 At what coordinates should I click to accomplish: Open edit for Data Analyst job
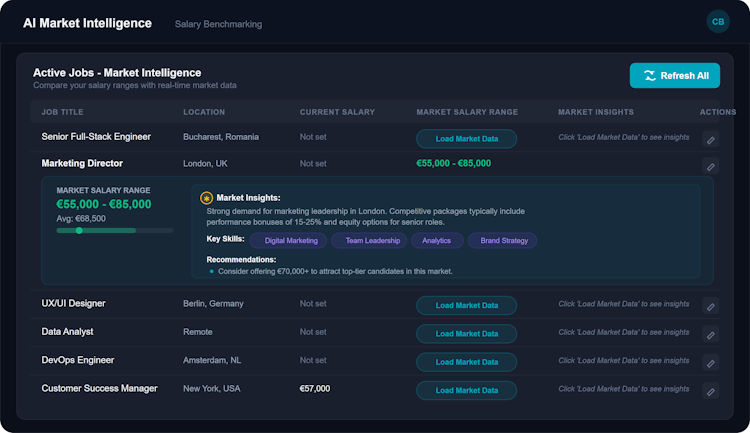[710, 334]
